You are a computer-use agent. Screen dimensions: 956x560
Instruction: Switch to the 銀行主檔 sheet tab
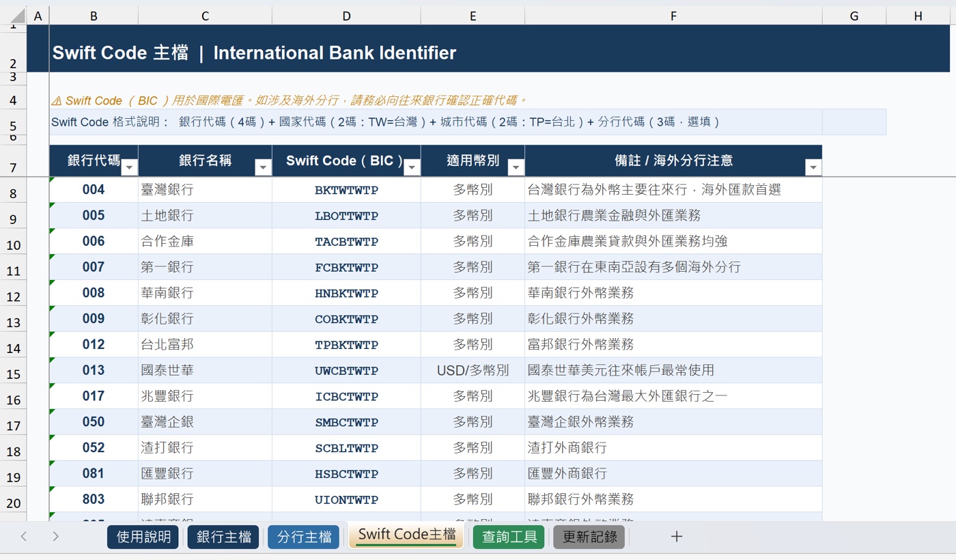click(x=223, y=537)
